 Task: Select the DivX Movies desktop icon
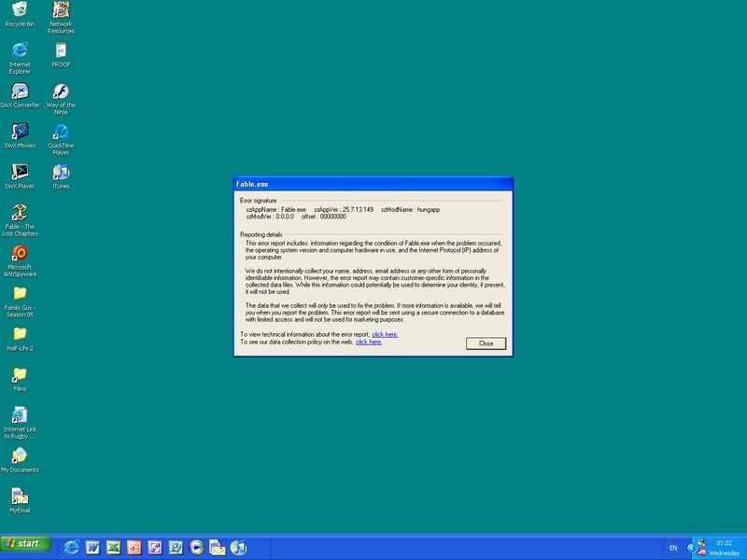click(x=20, y=135)
